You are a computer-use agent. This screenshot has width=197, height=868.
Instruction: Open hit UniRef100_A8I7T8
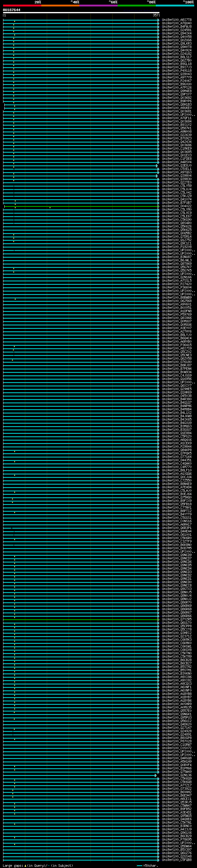(x=176, y=20)
